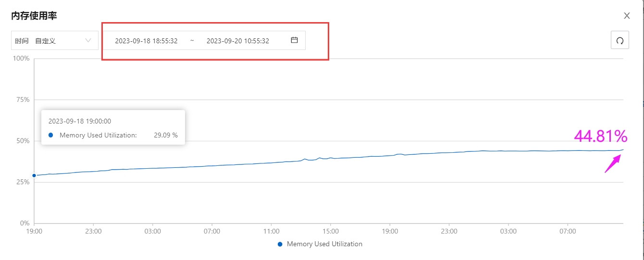This screenshot has width=644, height=260.
Task: Click the 44.81% annotation label
Action: (x=600, y=136)
